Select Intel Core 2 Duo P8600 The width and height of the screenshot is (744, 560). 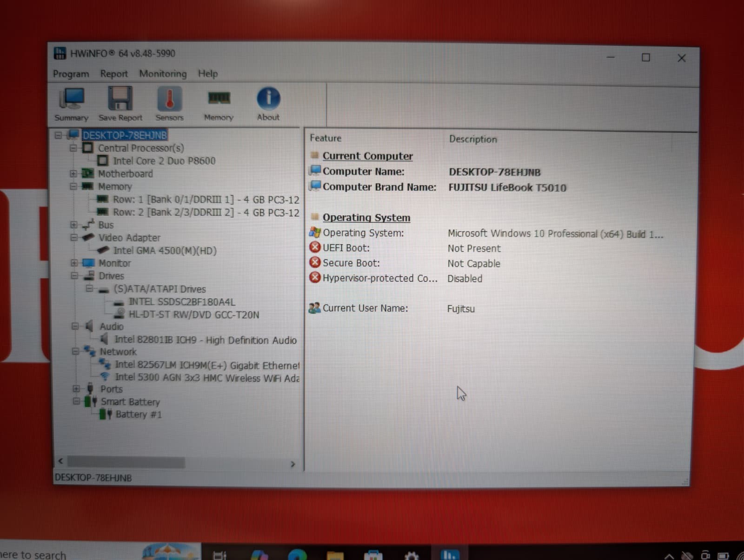click(164, 161)
